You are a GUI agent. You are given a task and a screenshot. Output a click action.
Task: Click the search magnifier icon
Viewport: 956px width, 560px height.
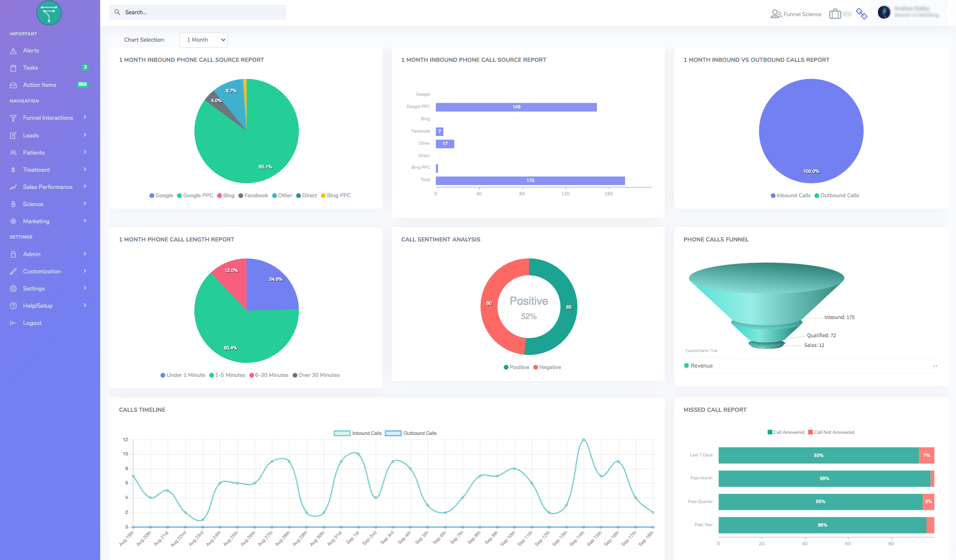point(117,12)
